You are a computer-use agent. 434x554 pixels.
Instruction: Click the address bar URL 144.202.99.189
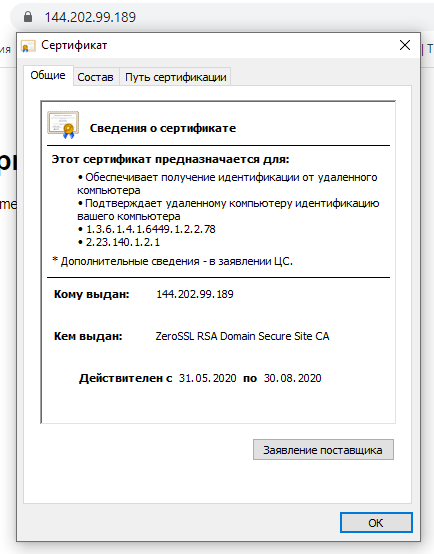[x=90, y=17]
